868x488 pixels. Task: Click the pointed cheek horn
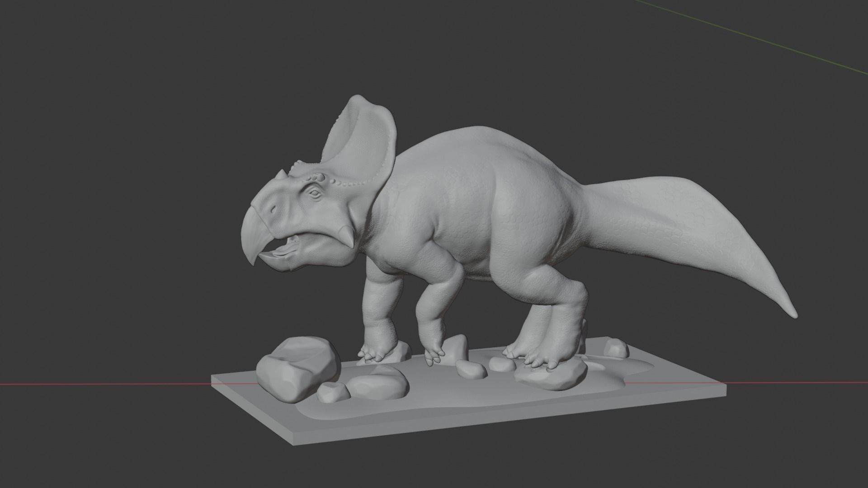pyautogui.click(x=348, y=236)
